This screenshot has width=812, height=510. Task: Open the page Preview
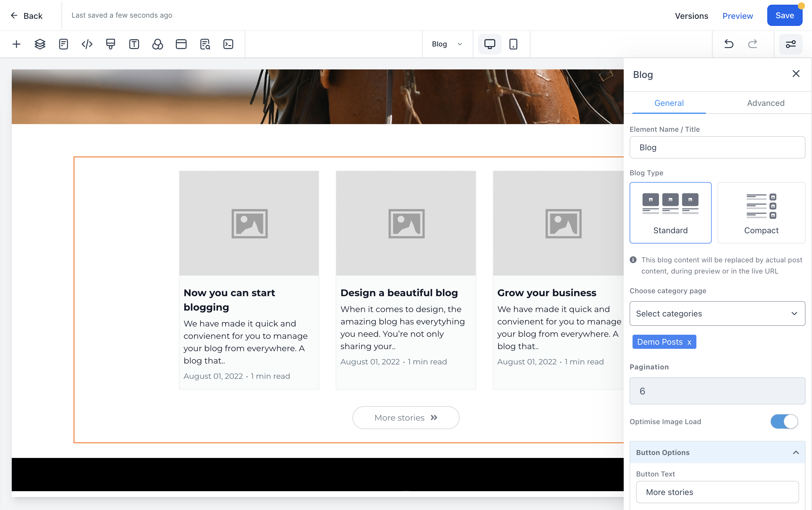(x=738, y=16)
